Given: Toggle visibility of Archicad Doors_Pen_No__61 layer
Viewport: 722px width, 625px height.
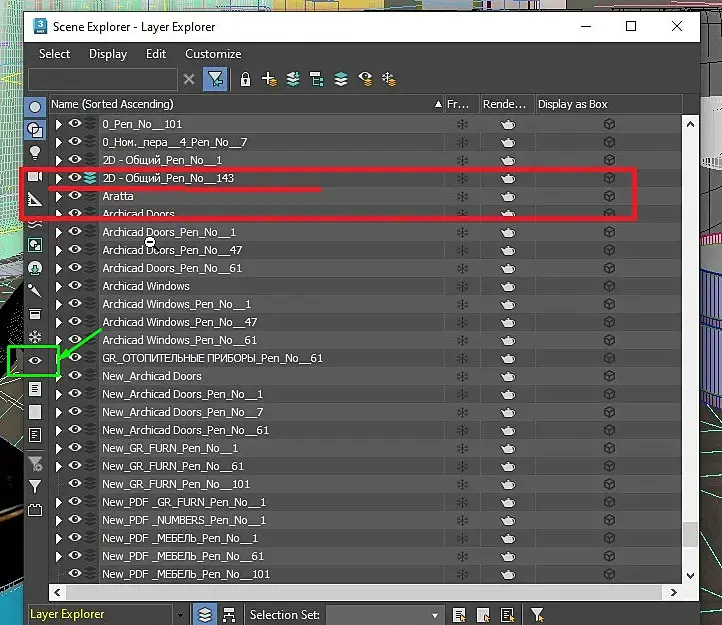Looking at the screenshot, I should [x=75, y=267].
